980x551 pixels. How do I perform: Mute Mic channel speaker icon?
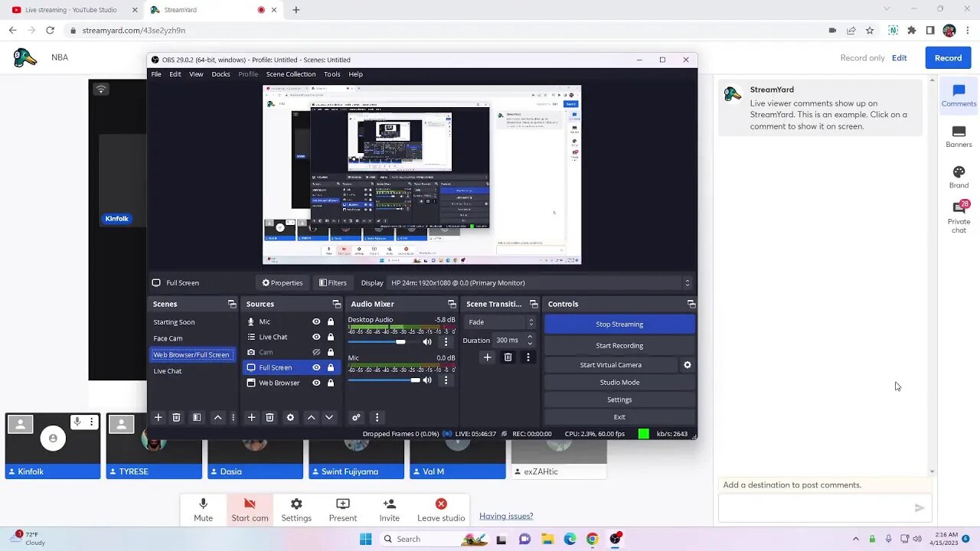[427, 380]
